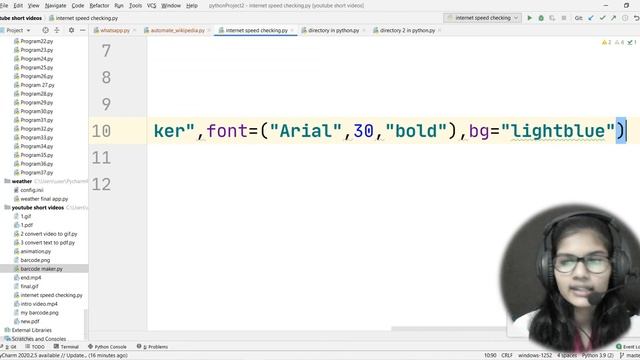Open the Edit menu
The image size is (640, 360).
pos(18,6)
